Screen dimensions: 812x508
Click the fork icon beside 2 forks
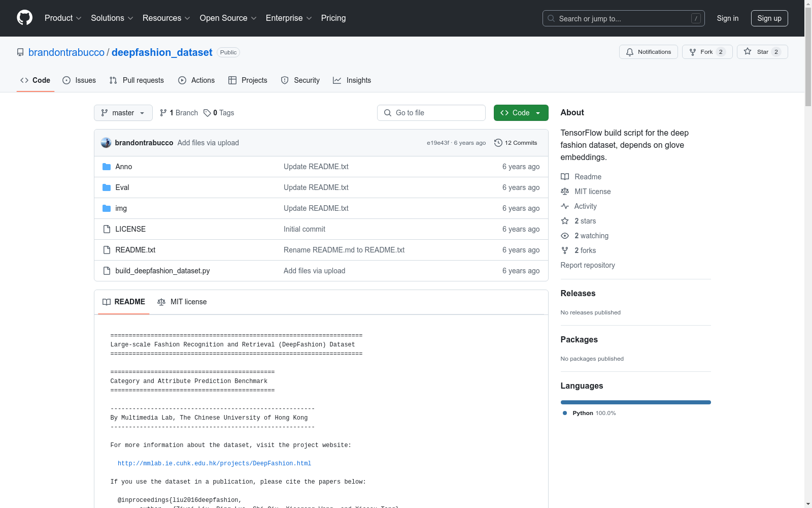pos(565,250)
